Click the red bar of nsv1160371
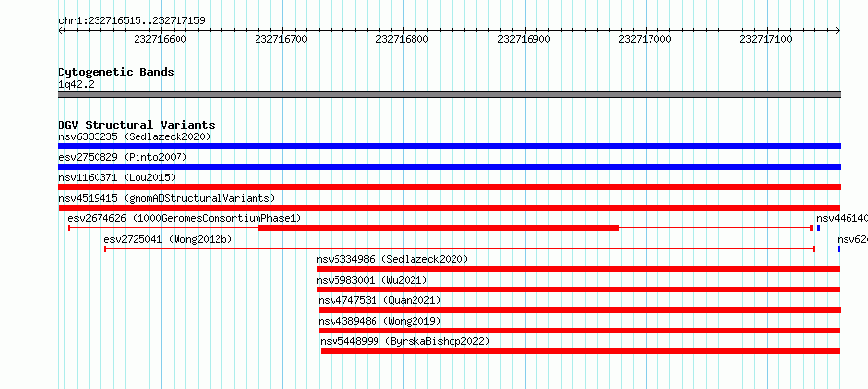Screen dimensions: 868x389 pos(449,187)
